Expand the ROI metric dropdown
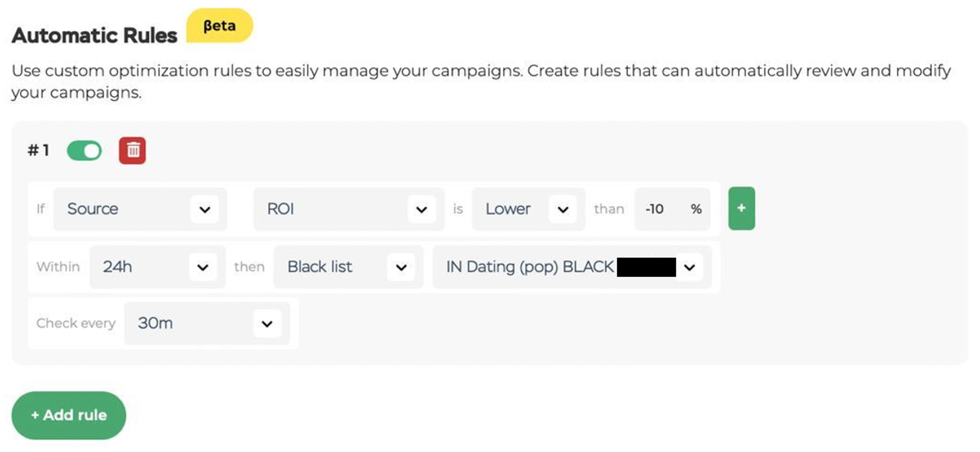This screenshot has height=452, width=980. [x=348, y=209]
